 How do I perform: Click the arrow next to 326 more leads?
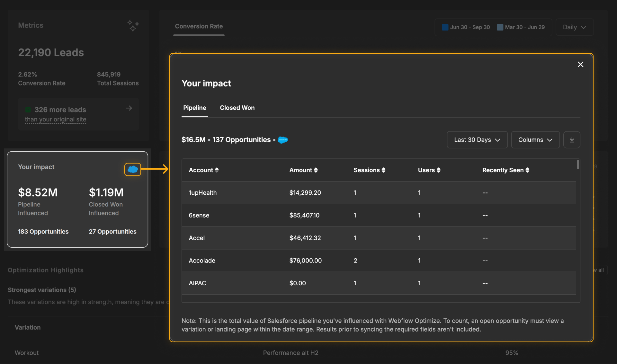coord(129,108)
